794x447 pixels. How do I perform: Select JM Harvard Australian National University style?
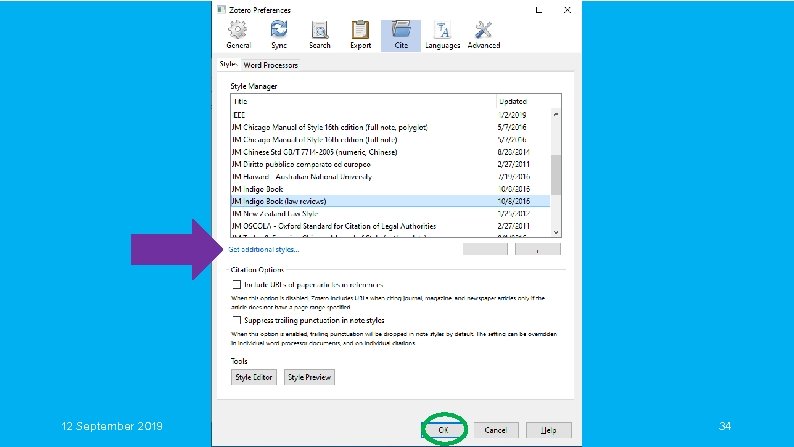click(x=390, y=177)
